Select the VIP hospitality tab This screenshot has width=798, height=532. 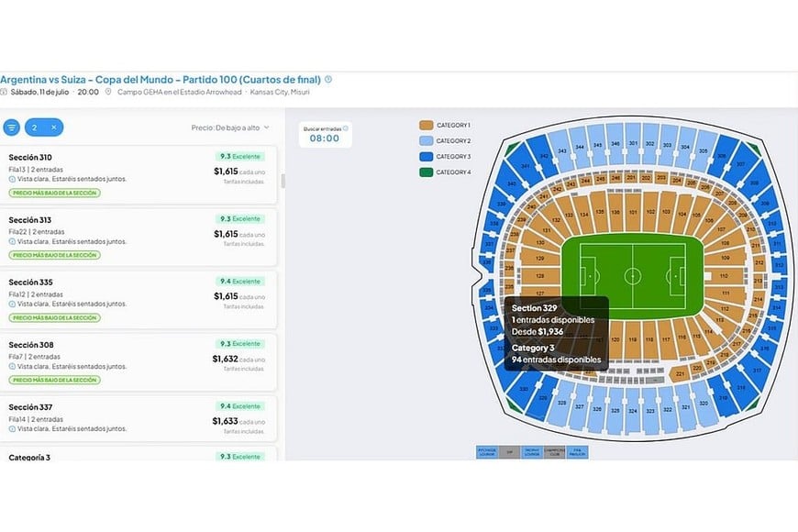coord(509,452)
